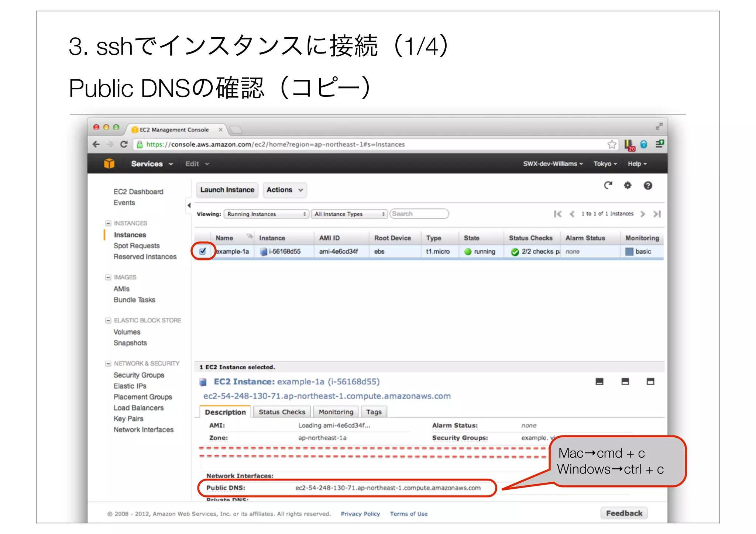This screenshot has height=534, width=756.
Task: Click the Feedback button
Action: (624, 513)
